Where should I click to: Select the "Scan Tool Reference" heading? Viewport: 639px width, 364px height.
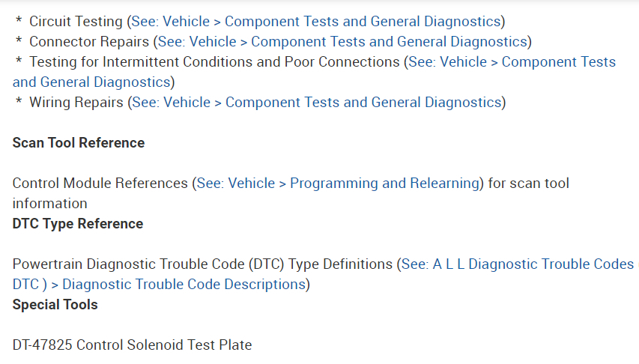79,142
